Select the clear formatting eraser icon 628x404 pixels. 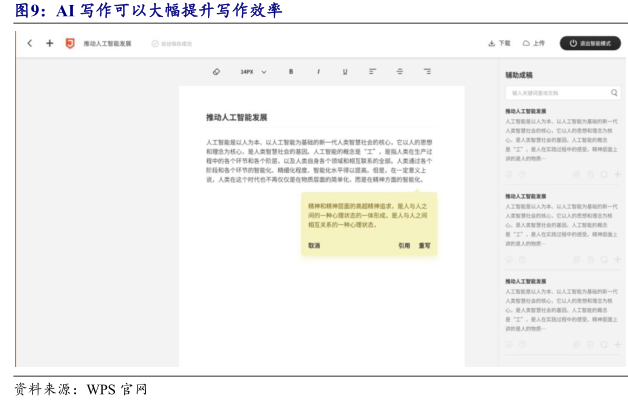click(216, 72)
